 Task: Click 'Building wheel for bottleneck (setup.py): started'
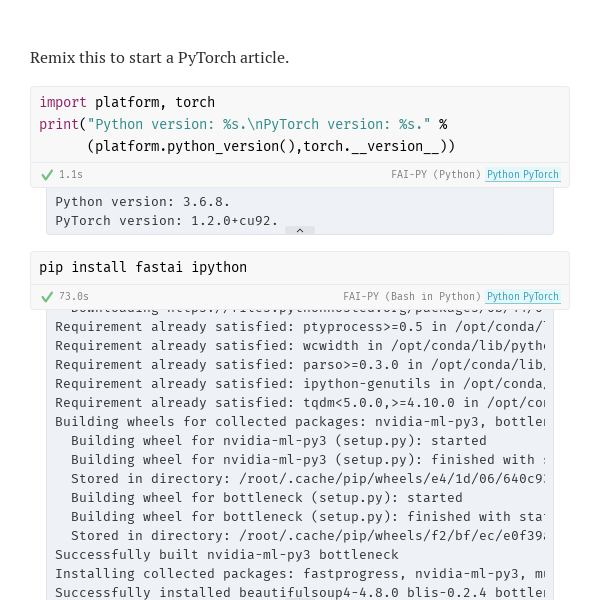tap(267, 498)
